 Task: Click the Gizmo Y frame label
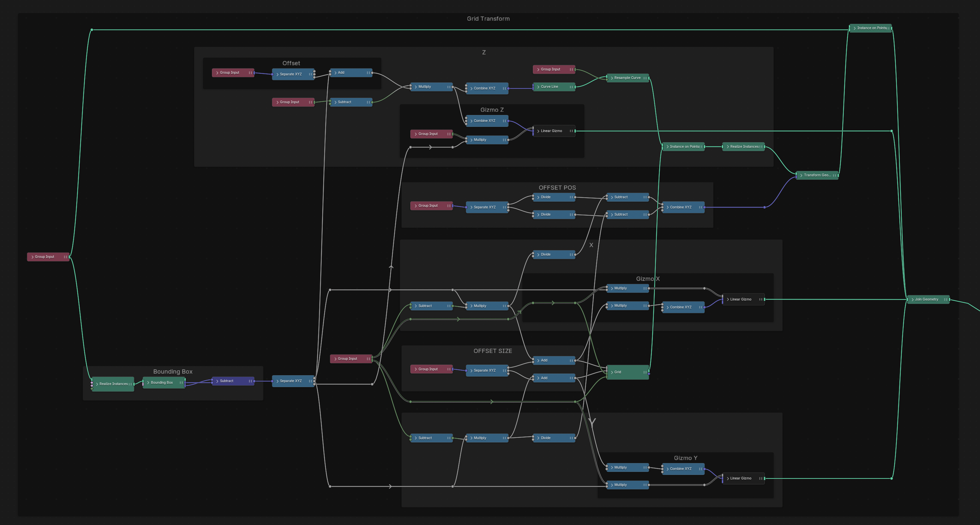685,458
